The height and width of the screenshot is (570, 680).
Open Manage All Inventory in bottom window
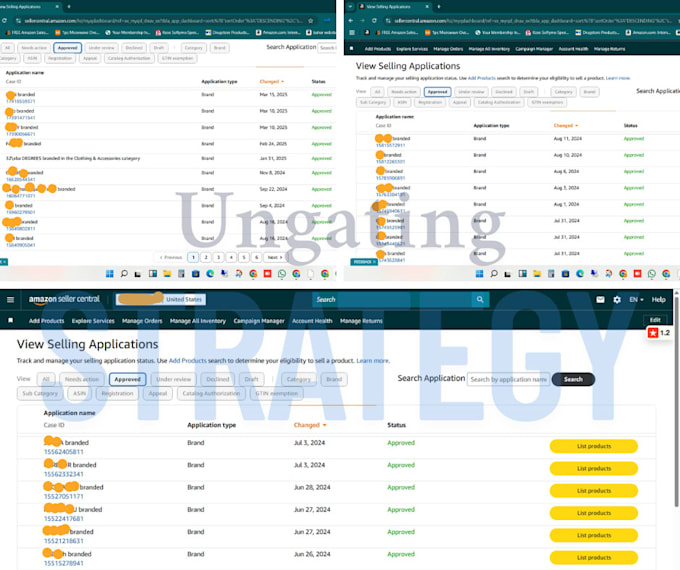198,321
